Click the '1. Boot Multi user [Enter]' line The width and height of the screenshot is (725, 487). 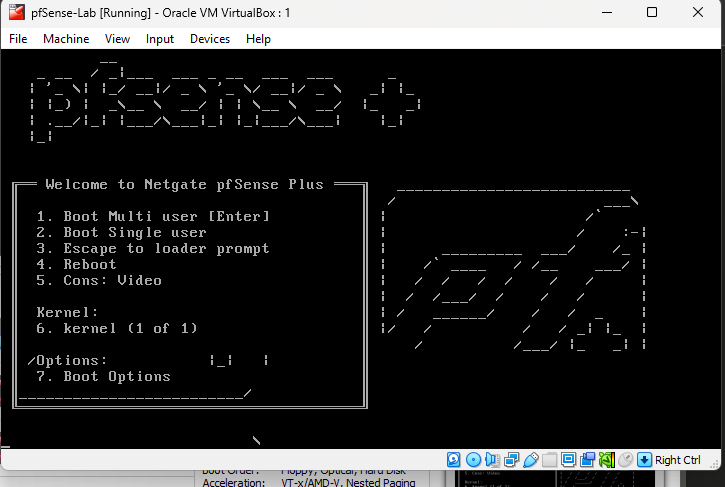153,216
